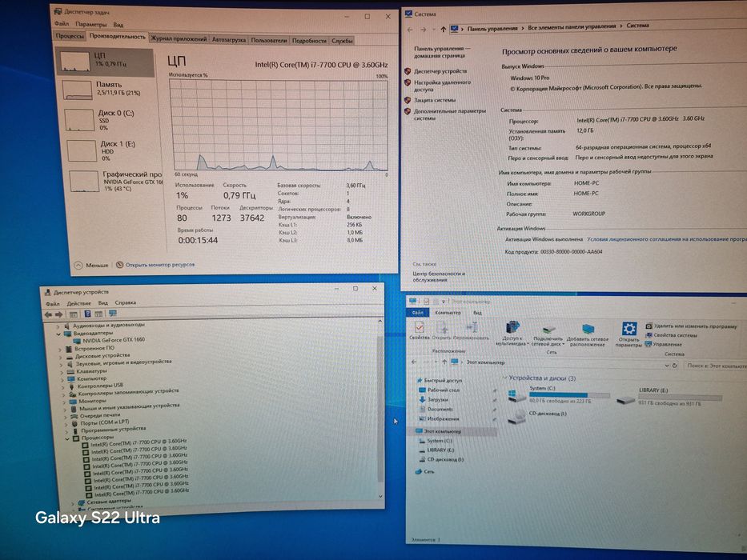Click the back arrow in Device Manager toolbar
Viewport: 747px width, 560px height.
click(48, 314)
